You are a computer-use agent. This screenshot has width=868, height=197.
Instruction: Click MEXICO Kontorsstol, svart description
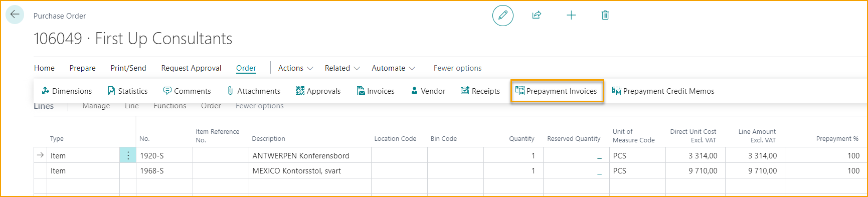(296, 171)
